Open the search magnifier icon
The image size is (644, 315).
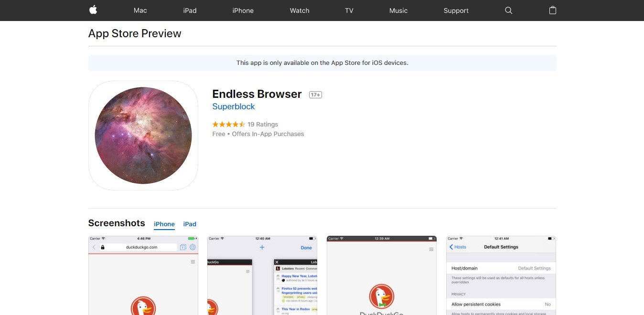click(508, 10)
